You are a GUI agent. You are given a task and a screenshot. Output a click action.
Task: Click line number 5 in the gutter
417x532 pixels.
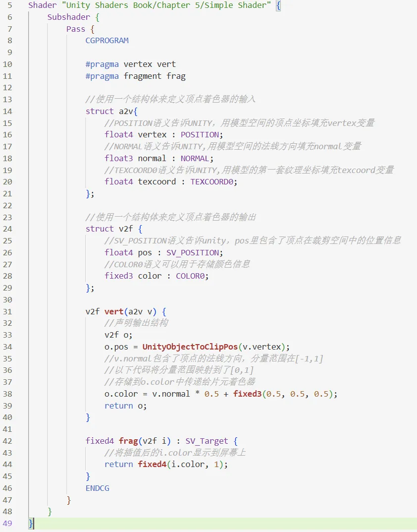tap(10, 5)
